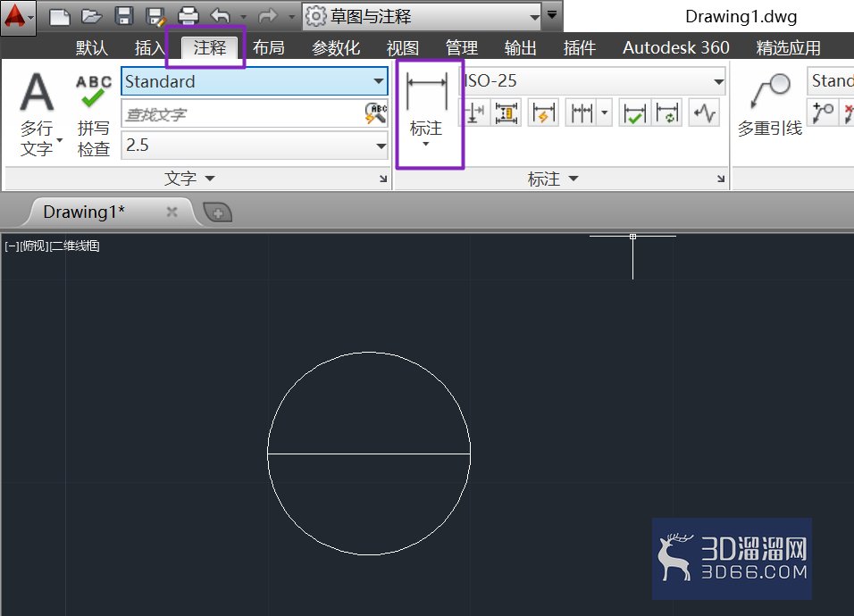854x616 pixels.
Task: Click the find text magnifier icon
Action: (x=376, y=113)
